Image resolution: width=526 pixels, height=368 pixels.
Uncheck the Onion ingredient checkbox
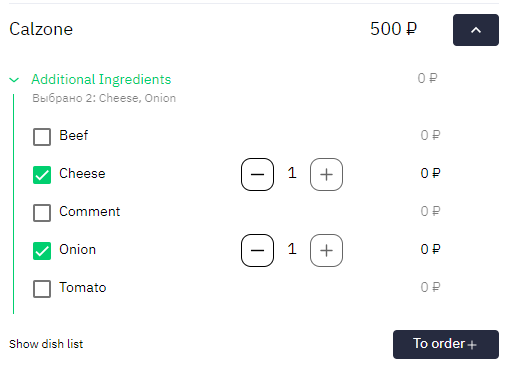pyautogui.click(x=42, y=251)
